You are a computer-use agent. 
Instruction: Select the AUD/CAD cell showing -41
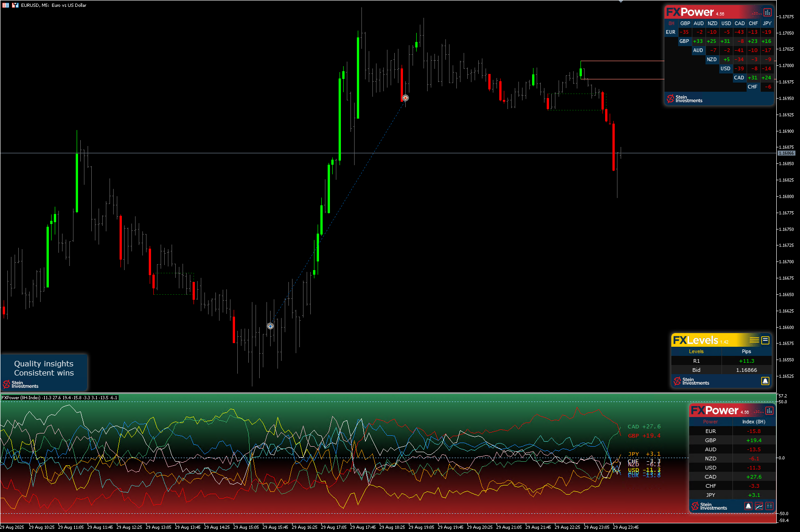[739, 51]
